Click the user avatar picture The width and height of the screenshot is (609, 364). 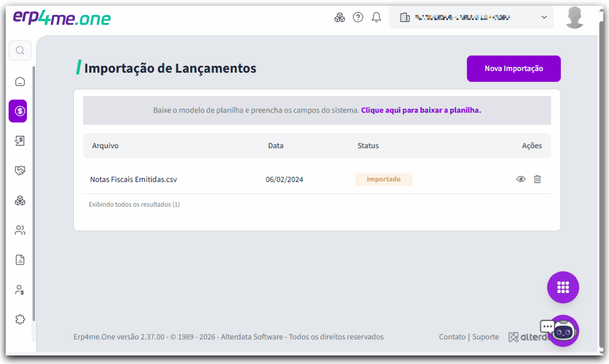coord(575,18)
